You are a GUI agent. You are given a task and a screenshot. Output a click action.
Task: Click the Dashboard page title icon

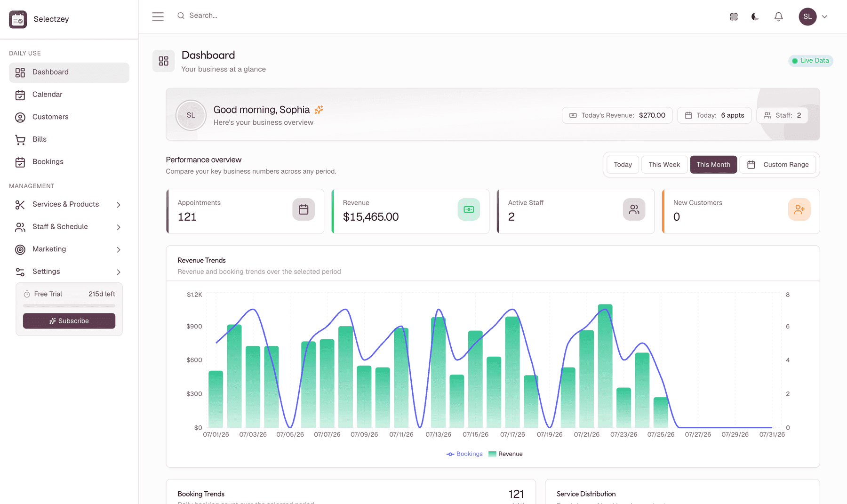(164, 61)
